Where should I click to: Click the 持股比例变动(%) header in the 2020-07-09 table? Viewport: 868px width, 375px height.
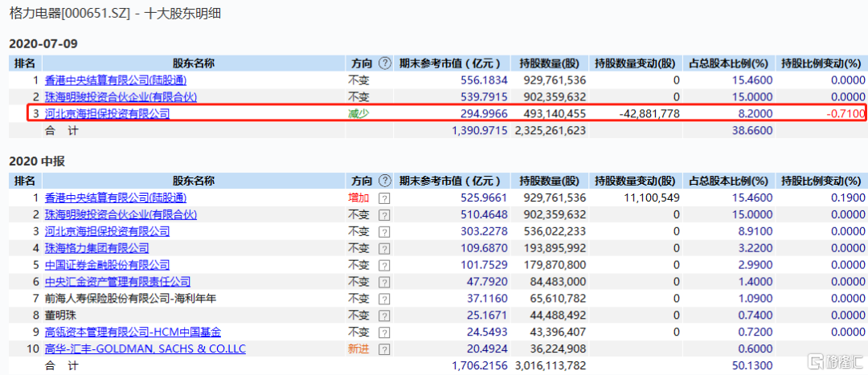(821, 63)
